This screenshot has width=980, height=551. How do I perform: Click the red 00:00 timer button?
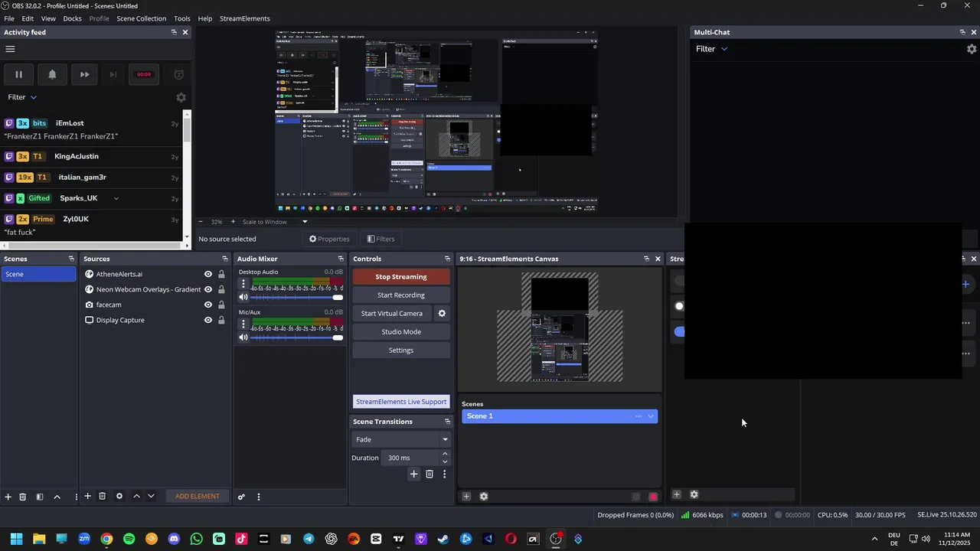tap(144, 74)
